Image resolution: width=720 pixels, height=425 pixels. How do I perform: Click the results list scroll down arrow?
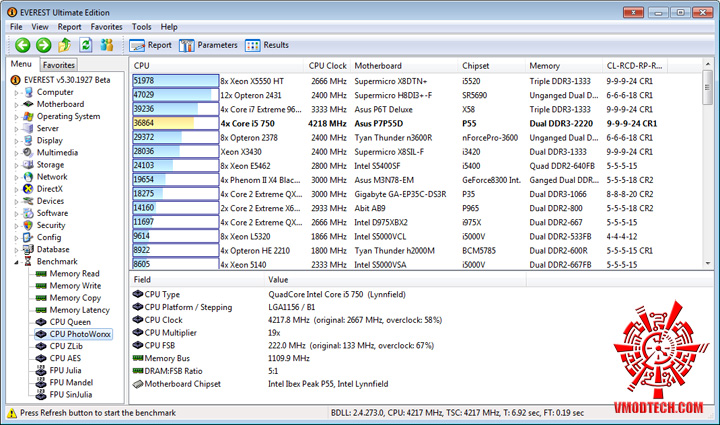tap(708, 263)
